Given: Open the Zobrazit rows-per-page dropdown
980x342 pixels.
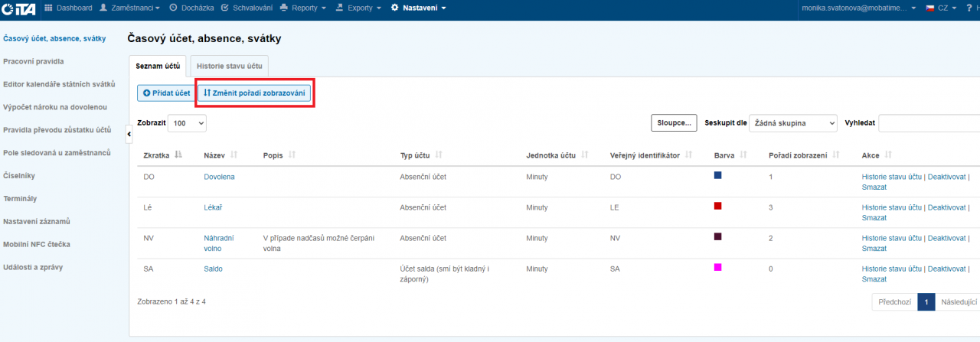Looking at the screenshot, I should pyautogui.click(x=187, y=122).
